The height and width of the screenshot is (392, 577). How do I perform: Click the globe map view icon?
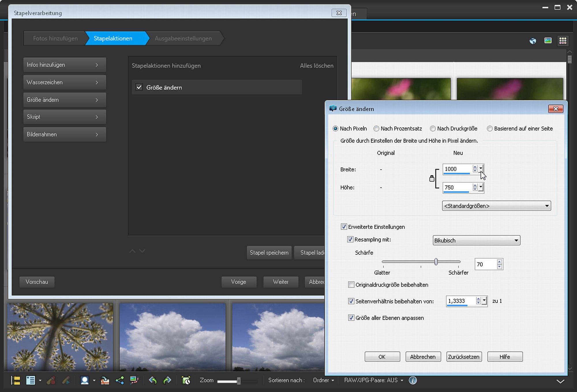click(x=533, y=41)
